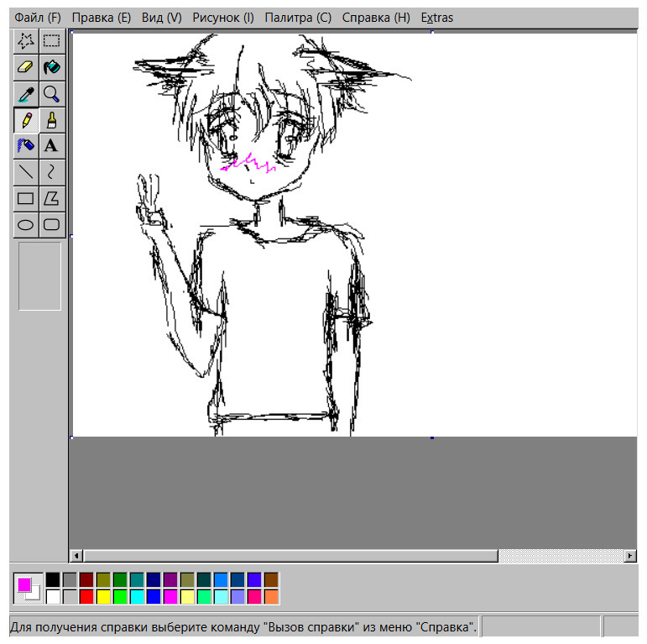Pick the magenta swatch in the palette
The width and height of the screenshot is (647, 644).
pos(170,596)
